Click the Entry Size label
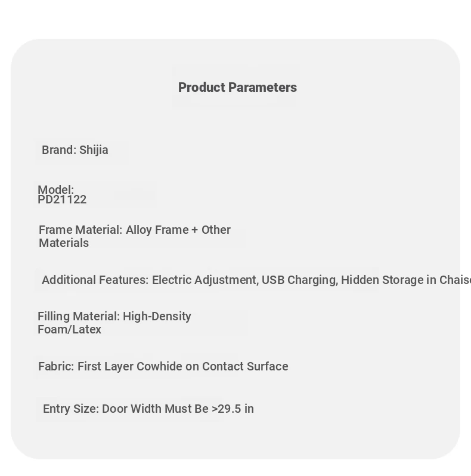This screenshot has height=476, width=471. [x=71, y=409]
